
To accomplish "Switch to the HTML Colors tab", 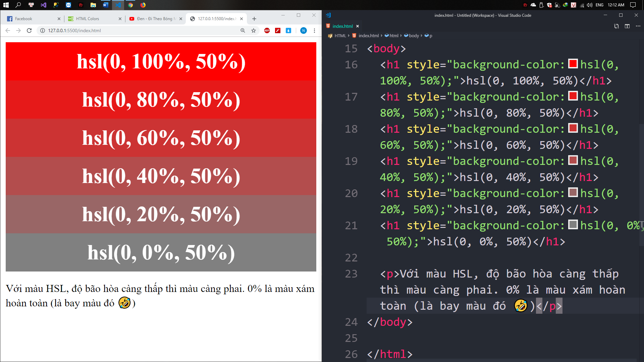I will click(x=88, y=19).
